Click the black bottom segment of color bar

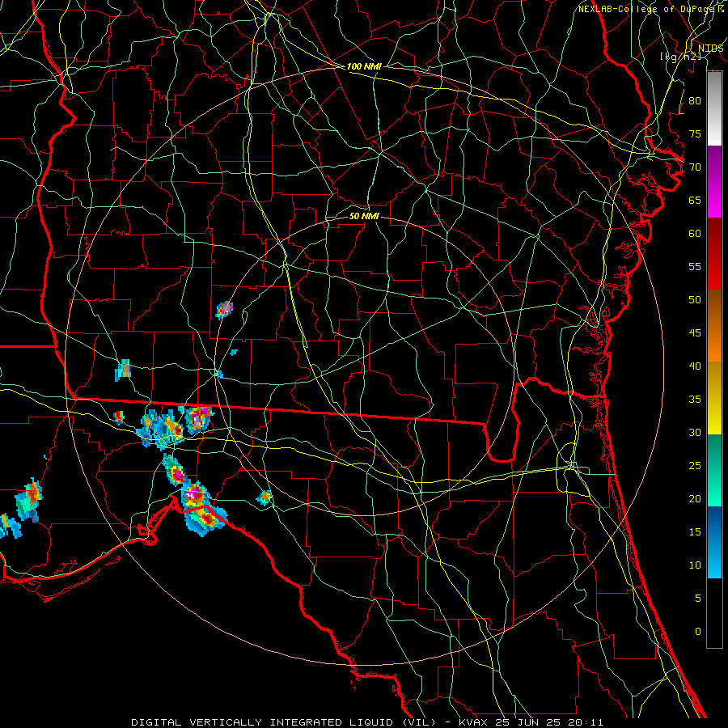(714, 613)
